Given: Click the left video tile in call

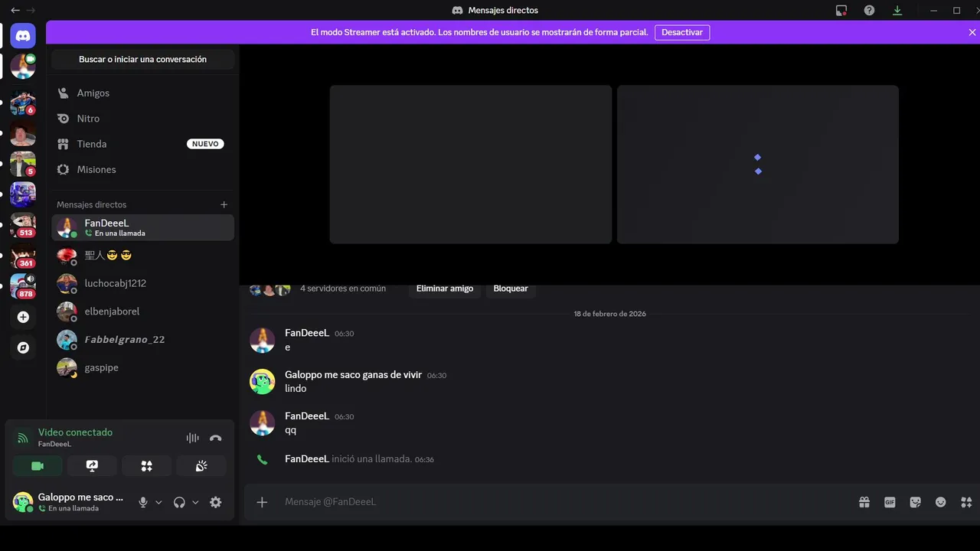Looking at the screenshot, I should click(471, 165).
